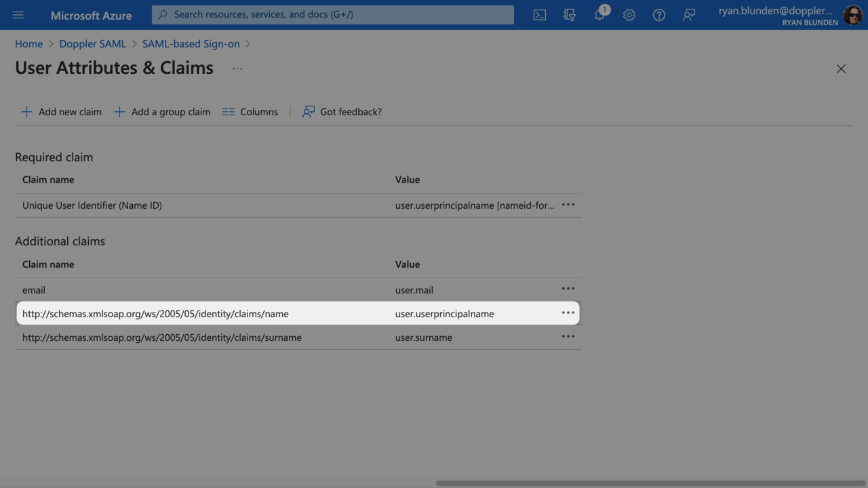Open the notifications bell
Viewport: 868px width, 488px height.
click(599, 15)
